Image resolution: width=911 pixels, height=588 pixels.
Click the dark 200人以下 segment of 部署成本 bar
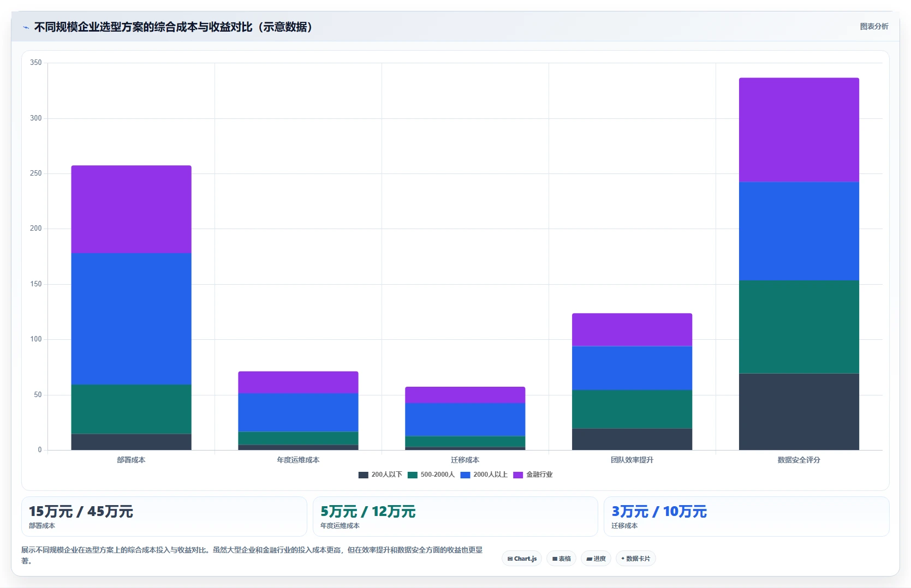pyautogui.click(x=131, y=442)
